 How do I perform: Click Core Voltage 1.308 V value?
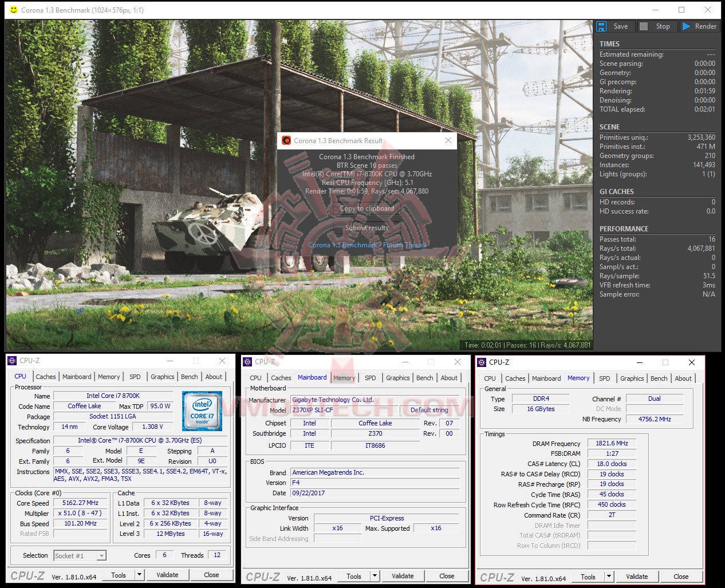tap(152, 427)
